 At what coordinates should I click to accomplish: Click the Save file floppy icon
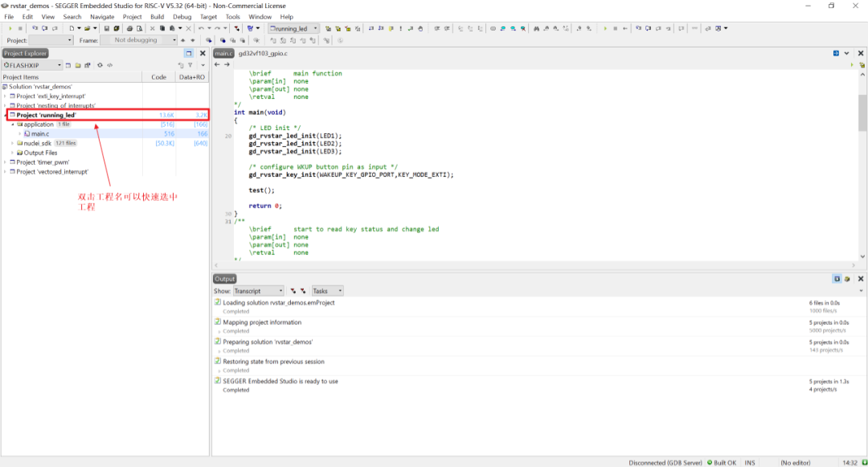click(107, 28)
